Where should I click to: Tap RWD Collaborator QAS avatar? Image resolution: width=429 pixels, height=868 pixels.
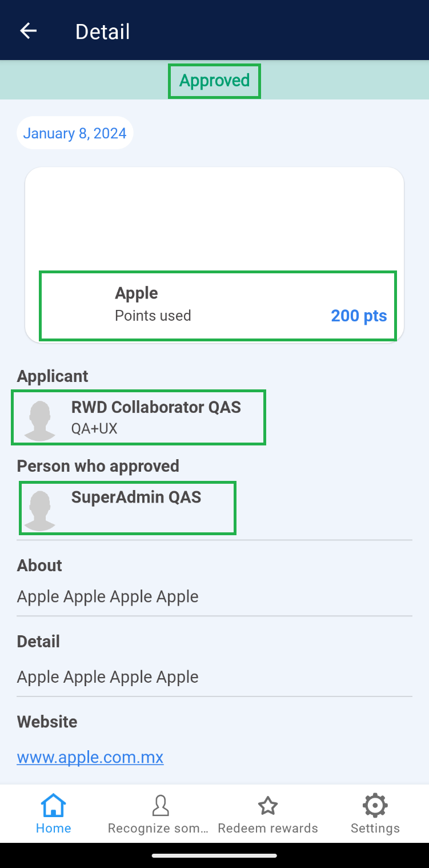coord(39,420)
